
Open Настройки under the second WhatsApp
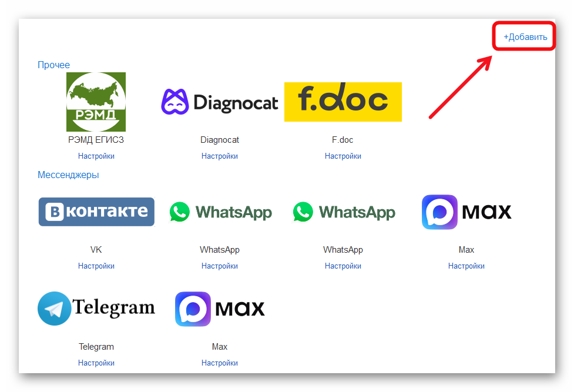pyautogui.click(x=343, y=266)
